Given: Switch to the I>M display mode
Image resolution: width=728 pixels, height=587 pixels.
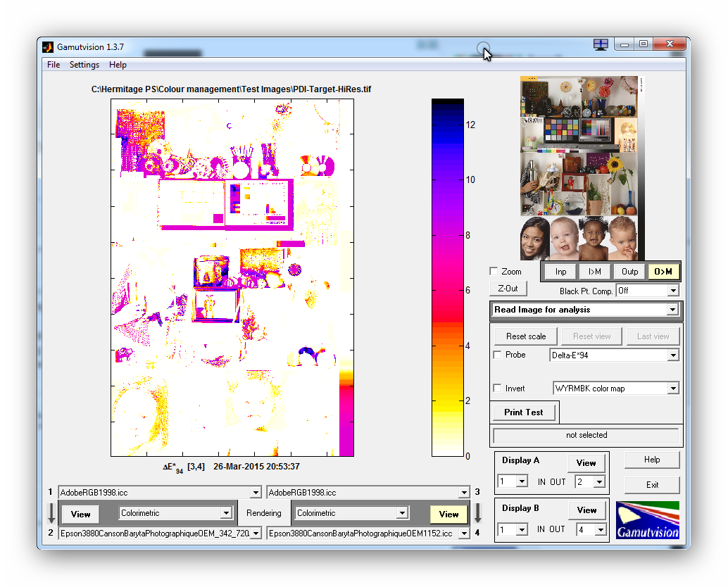Looking at the screenshot, I should [x=594, y=272].
